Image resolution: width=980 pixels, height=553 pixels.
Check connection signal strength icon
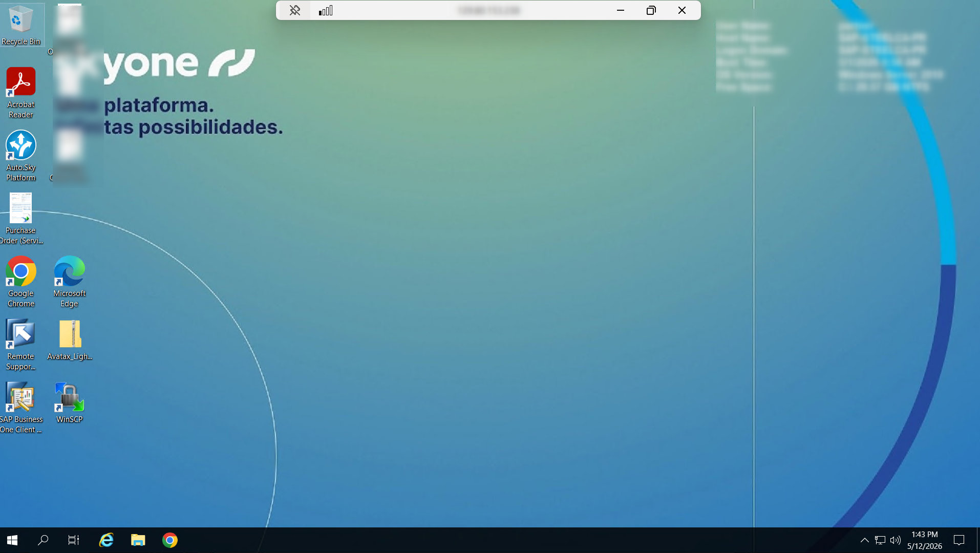(x=326, y=10)
